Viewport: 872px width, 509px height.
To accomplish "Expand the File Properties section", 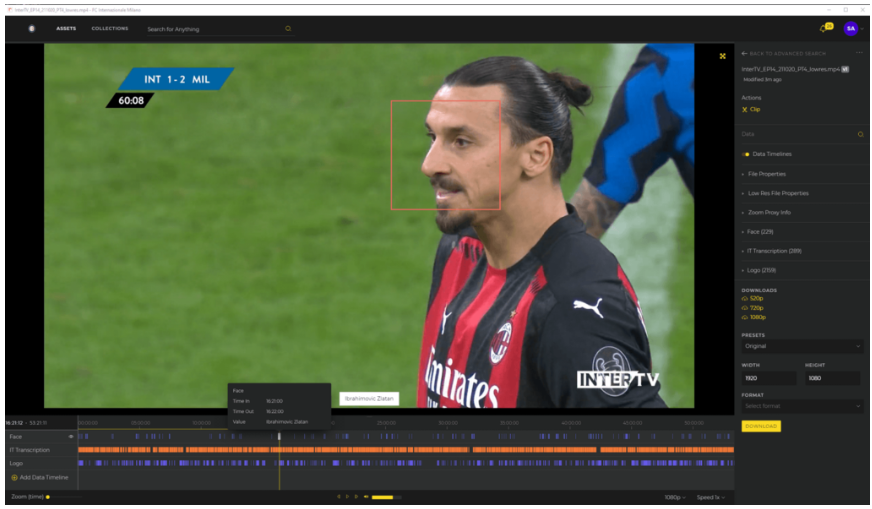I will click(767, 174).
